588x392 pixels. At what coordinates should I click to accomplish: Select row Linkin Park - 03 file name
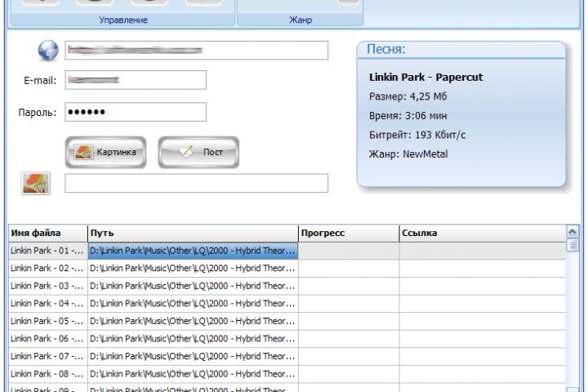[48, 286]
